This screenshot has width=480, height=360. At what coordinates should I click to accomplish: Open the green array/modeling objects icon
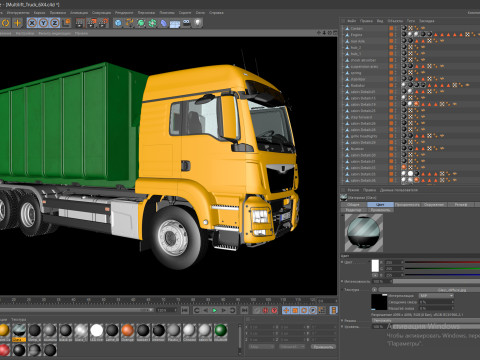pos(152,23)
